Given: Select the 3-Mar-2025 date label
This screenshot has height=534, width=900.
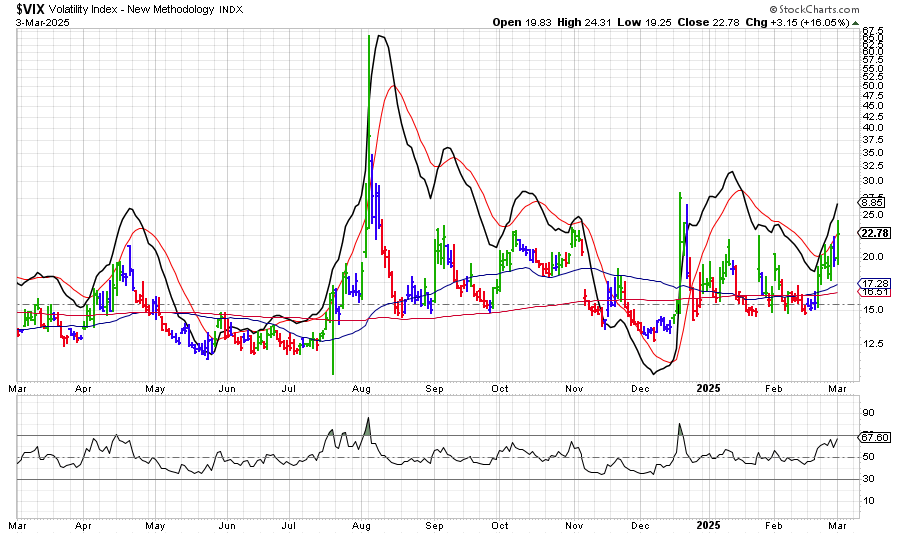Looking at the screenshot, I should pos(28,22).
